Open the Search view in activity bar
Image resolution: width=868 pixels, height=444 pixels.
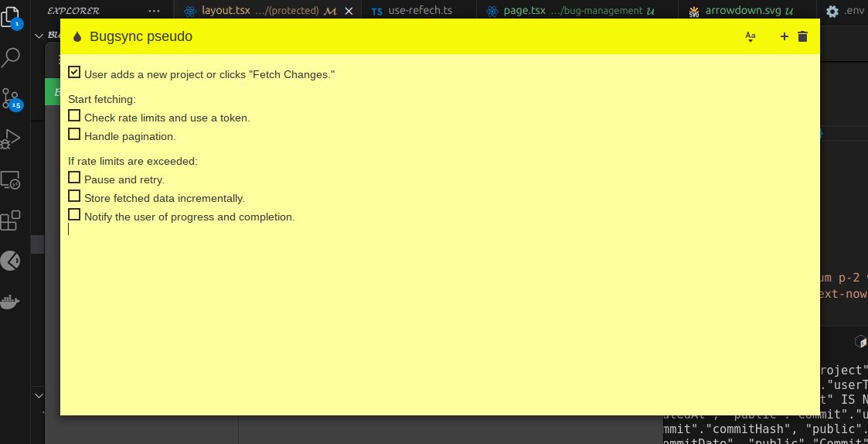pos(11,57)
